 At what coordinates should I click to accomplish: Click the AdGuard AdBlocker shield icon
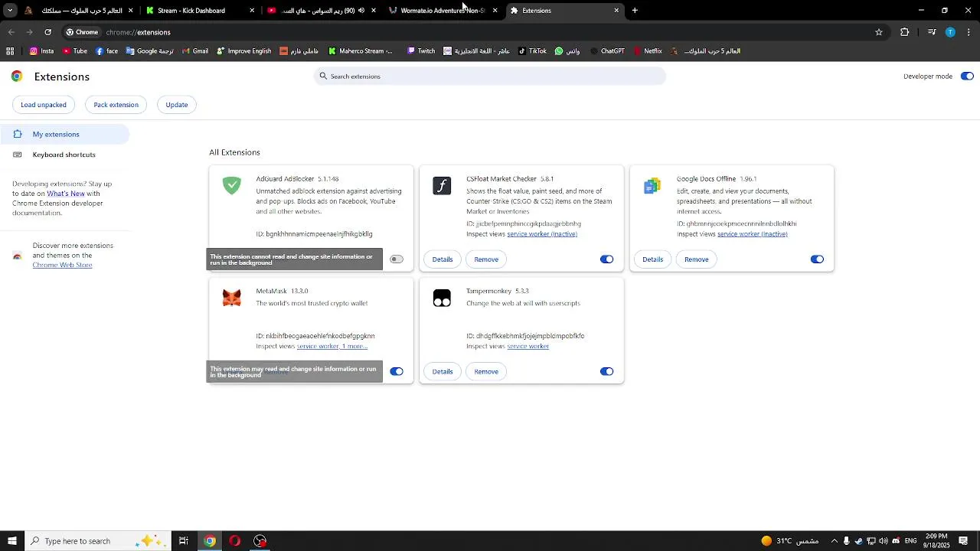click(231, 185)
